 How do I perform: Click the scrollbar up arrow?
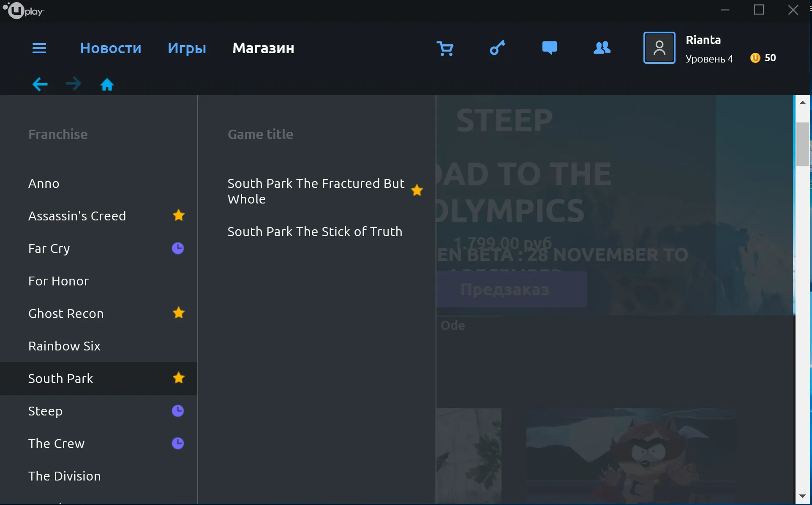(803, 103)
